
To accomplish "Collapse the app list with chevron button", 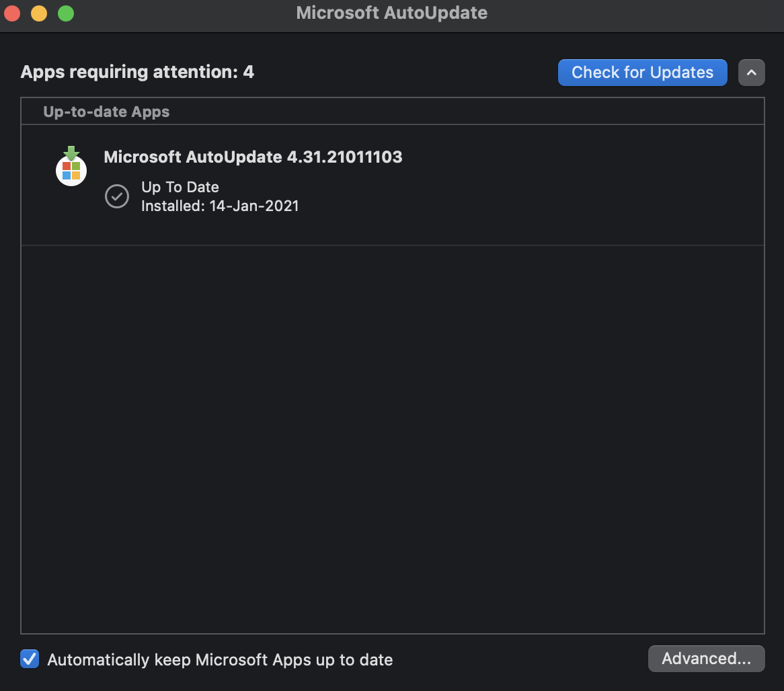I will coord(752,73).
